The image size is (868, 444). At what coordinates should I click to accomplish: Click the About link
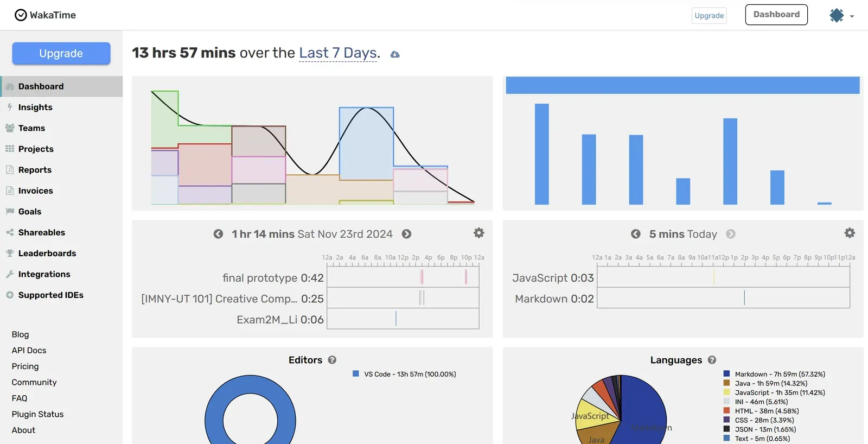[23, 430]
